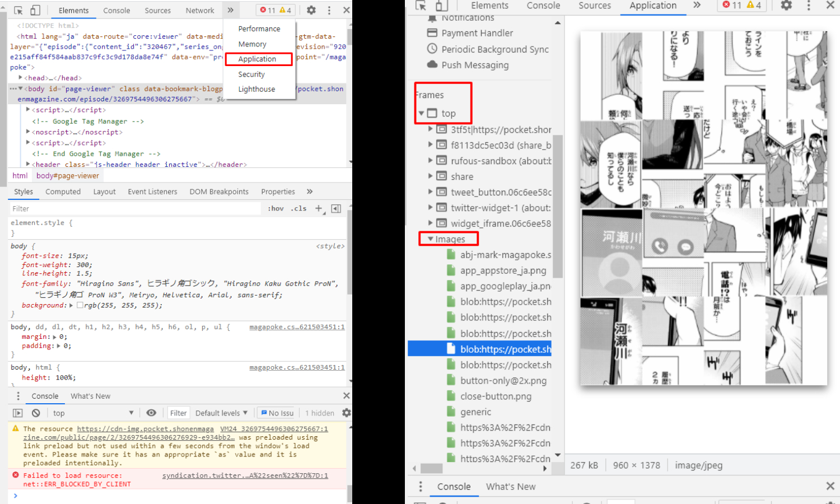Toggle the No Issues button in Console toolbar

276,413
